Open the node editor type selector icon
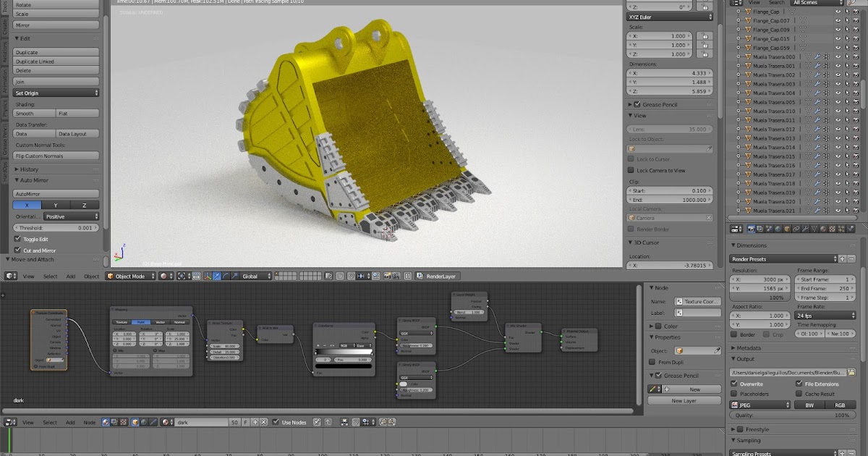Image resolution: width=868 pixels, height=456 pixels. tap(11, 422)
